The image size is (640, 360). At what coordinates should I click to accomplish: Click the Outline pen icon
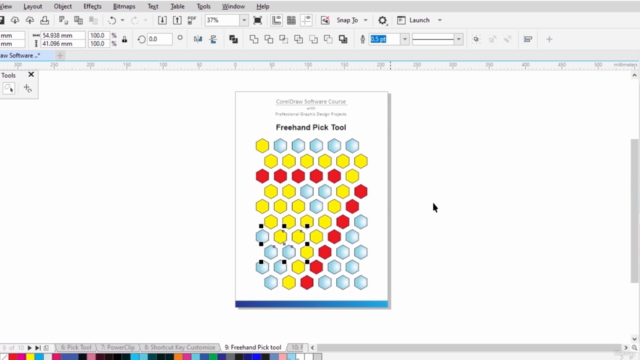pyautogui.click(x=362, y=39)
